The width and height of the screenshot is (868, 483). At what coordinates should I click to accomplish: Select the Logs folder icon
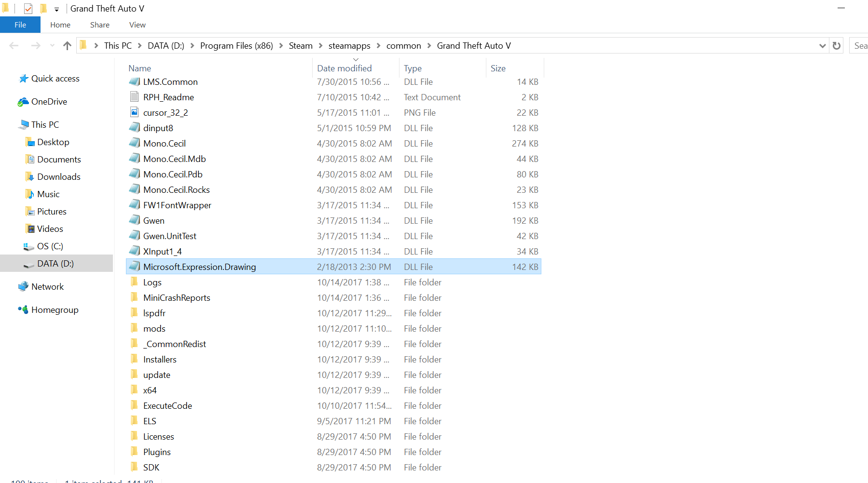135,282
